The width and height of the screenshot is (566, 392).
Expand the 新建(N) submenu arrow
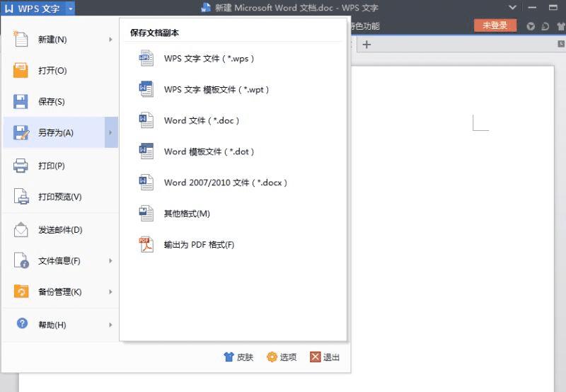tap(111, 40)
